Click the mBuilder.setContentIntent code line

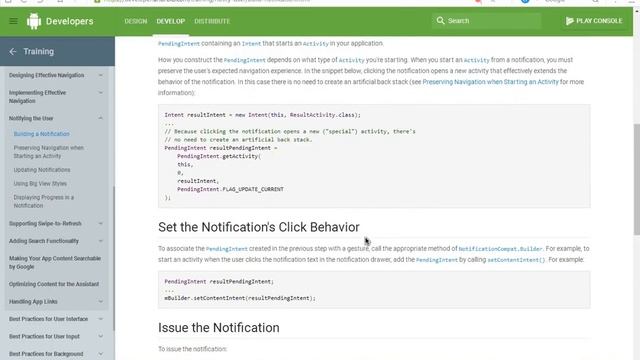point(240,298)
